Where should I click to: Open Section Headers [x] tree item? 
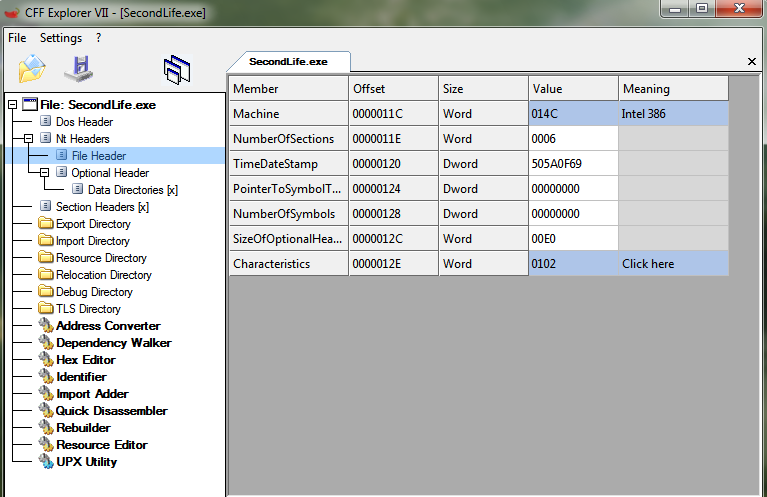coord(102,206)
